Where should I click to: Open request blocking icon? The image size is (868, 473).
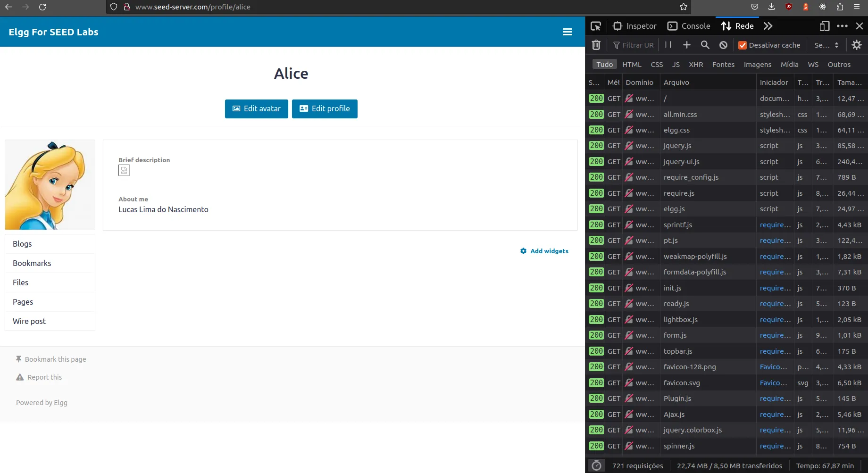point(723,45)
